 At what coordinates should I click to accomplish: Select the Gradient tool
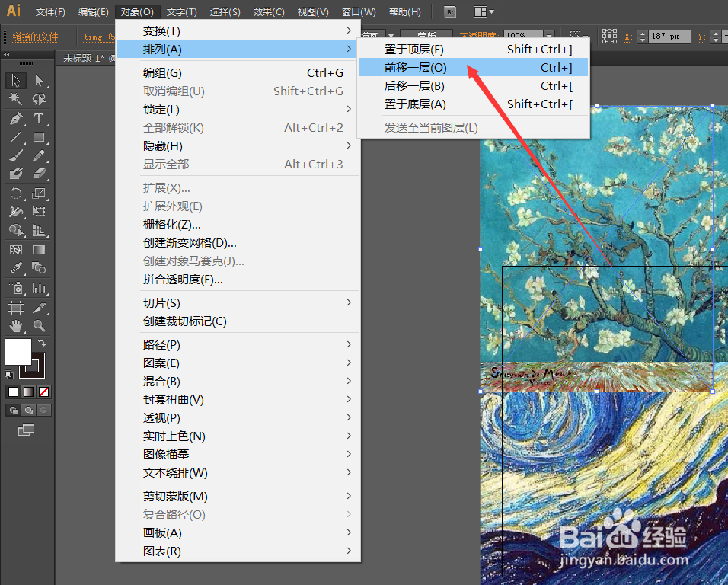pyautogui.click(x=39, y=250)
